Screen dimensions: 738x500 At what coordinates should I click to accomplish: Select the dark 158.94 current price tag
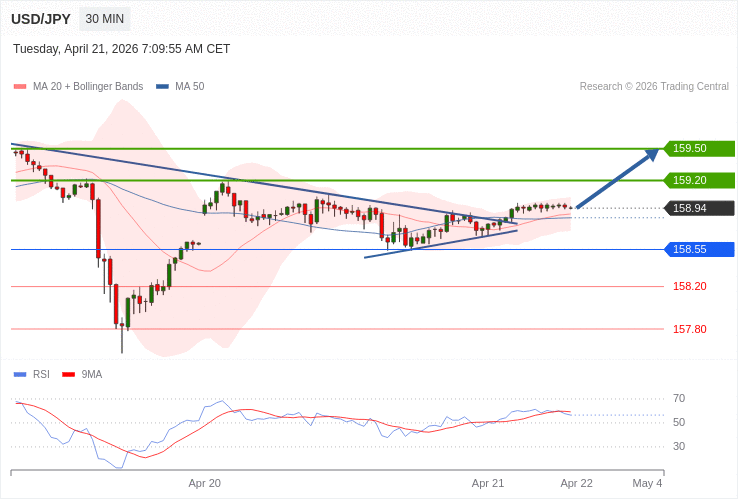click(698, 208)
